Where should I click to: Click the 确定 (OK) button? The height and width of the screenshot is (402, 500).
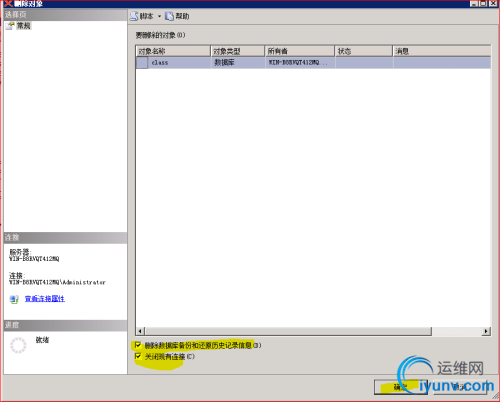[x=401, y=387]
